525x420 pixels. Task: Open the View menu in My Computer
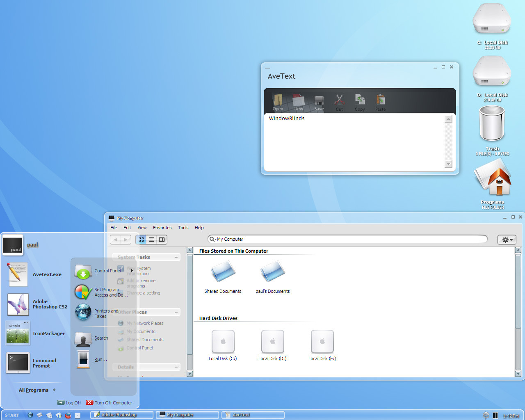142,228
